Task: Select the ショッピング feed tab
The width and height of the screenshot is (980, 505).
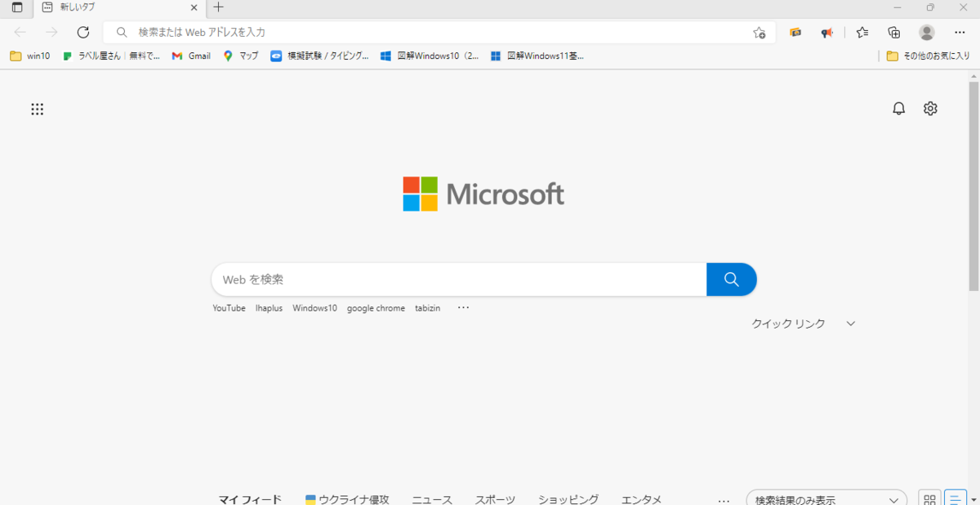Action: tap(568, 499)
